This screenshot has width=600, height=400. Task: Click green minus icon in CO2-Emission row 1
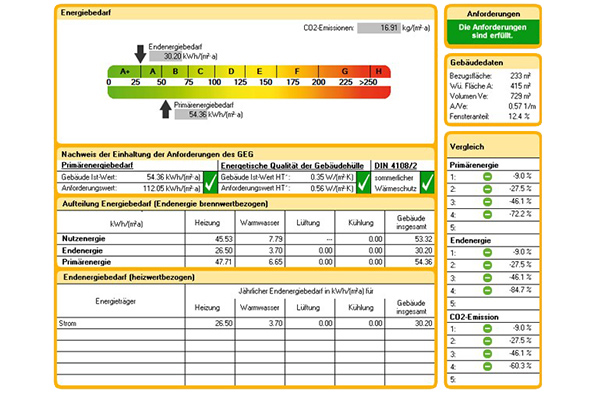[x=487, y=329]
